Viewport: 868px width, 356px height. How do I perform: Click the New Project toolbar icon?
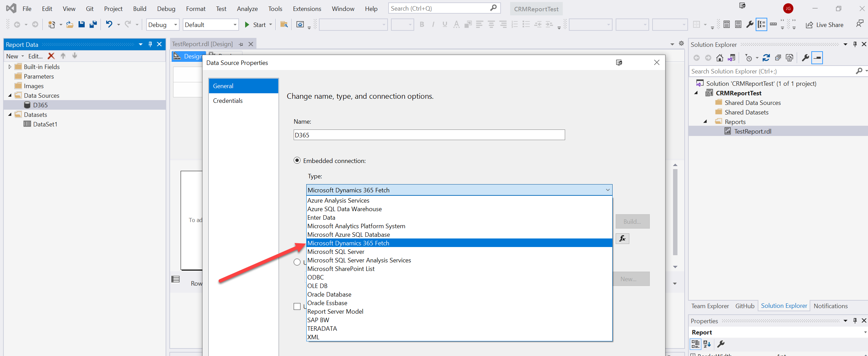point(52,25)
